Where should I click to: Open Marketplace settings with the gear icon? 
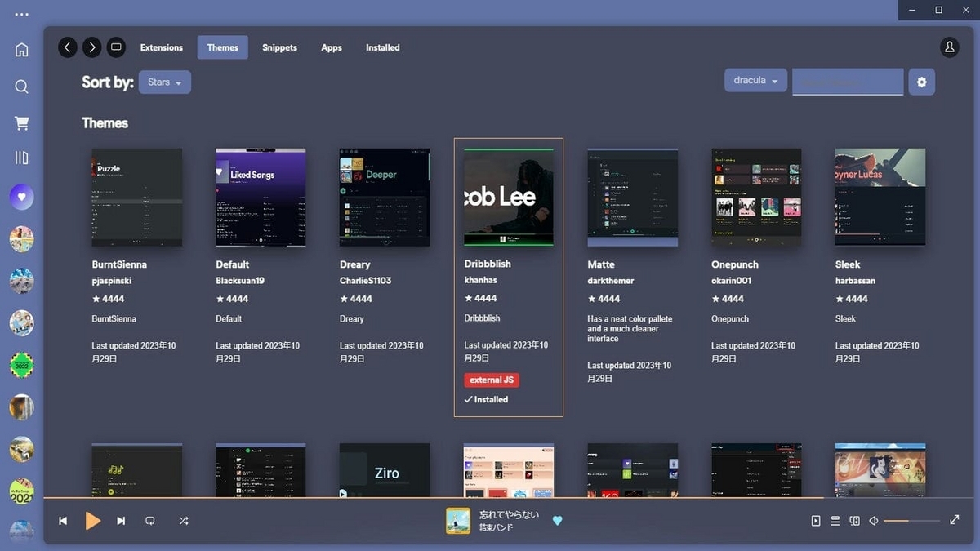(x=921, y=82)
